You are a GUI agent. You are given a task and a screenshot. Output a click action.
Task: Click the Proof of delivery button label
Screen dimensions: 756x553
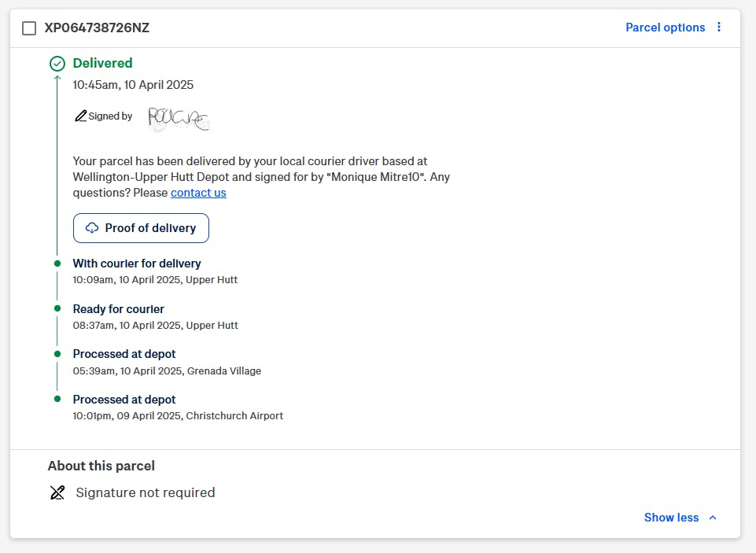click(150, 228)
